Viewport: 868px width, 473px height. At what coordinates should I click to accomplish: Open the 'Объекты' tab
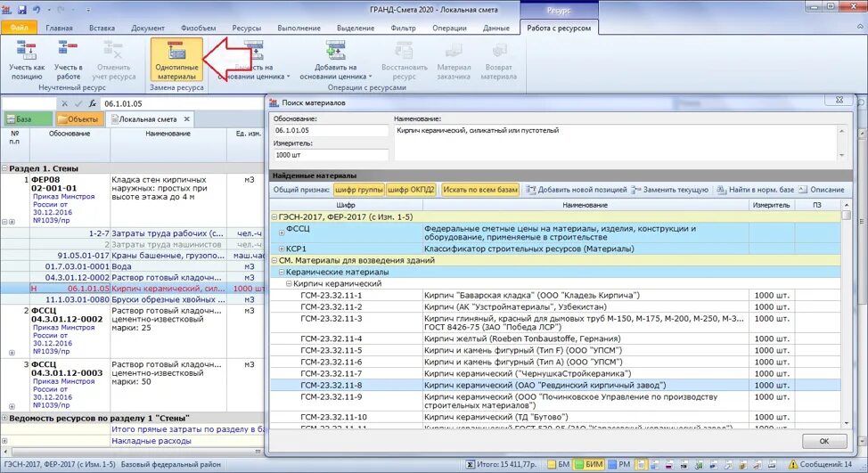pyautogui.click(x=79, y=119)
